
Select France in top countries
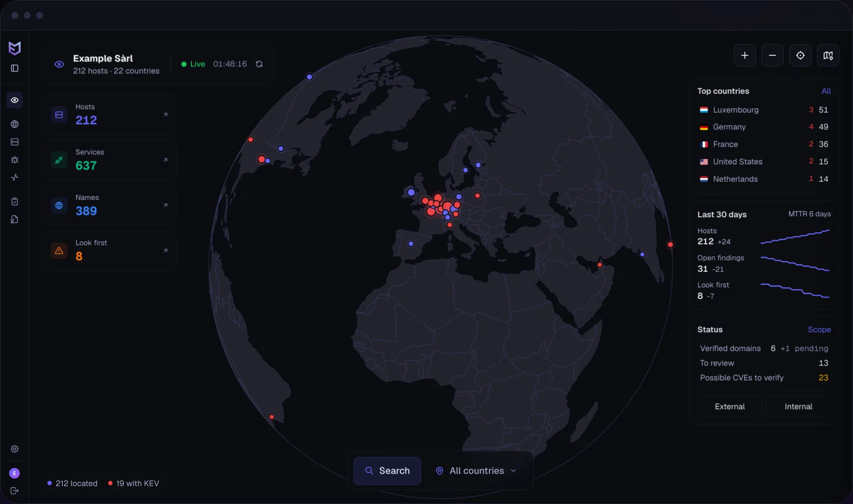(x=764, y=144)
